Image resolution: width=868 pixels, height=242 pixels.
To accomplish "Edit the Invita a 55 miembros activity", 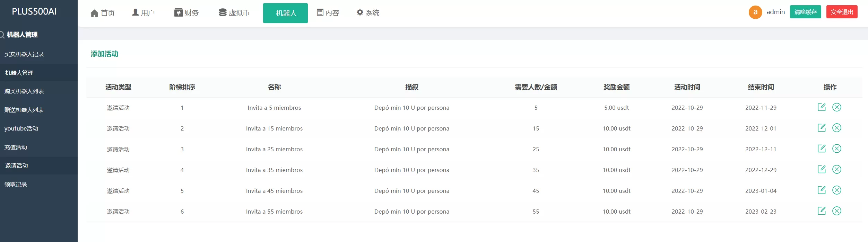I will tap(822, 211).
